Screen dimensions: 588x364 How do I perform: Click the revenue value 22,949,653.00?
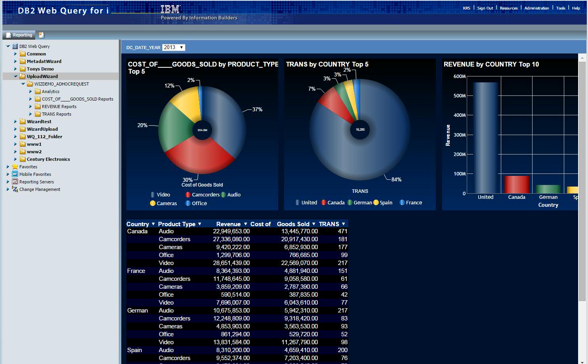231,231
